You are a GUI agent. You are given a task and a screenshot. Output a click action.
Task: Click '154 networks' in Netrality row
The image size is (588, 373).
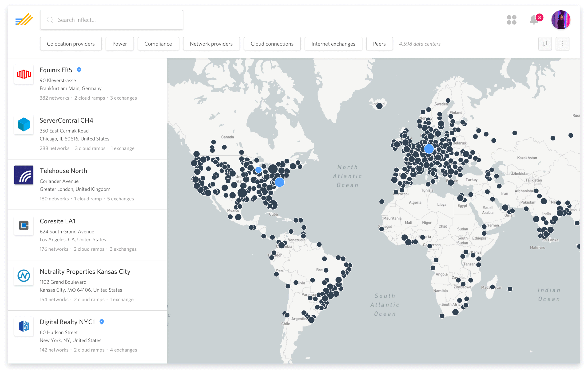(54, 299)
